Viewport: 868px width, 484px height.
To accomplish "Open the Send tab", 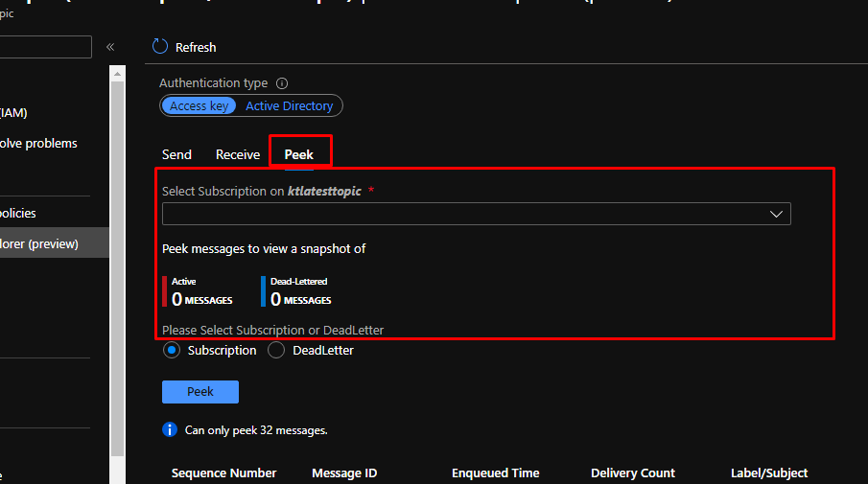I will pos(176,154).
